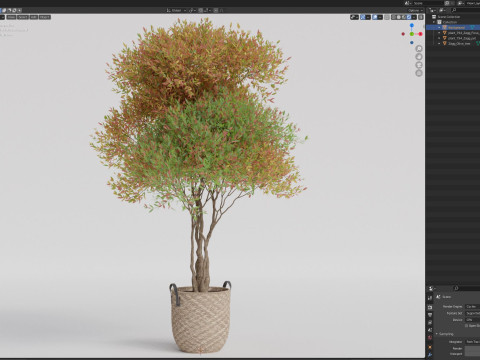The width and height of the screenshot is (480, 360).
Task: Click the new scene button in top bar
Action: click(x=447, y=3)
